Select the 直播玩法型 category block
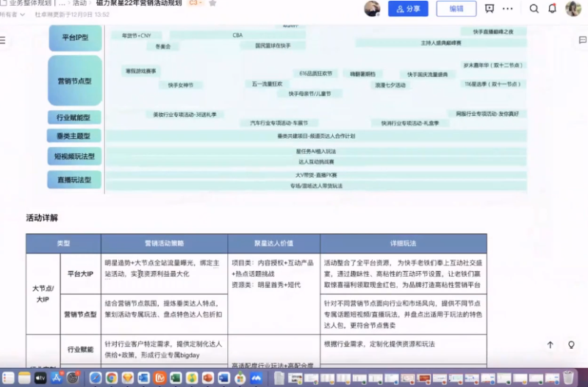Viewport: 588px width, 387px height. 74,179
